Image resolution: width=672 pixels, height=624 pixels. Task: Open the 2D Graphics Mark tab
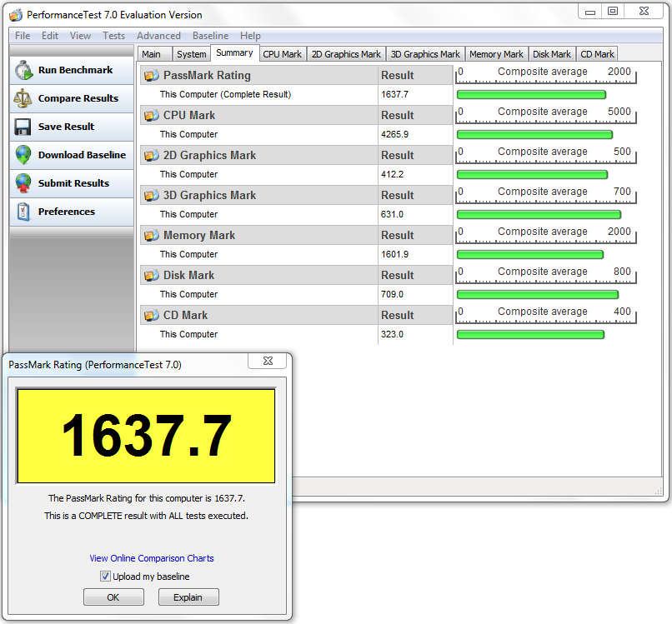346,54
